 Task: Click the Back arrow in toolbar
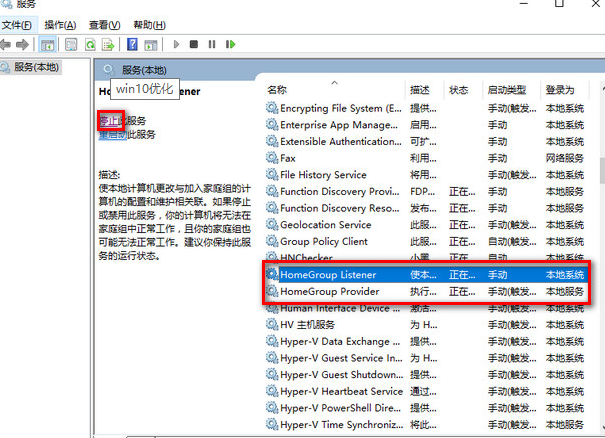7,44
